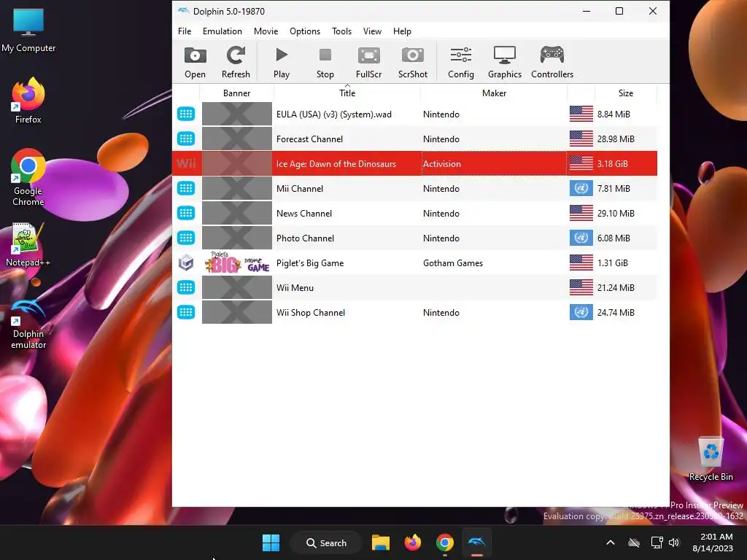Open My Computer desktop icon
This screenshot has width=747, height=560.
(x=28, y=30)
